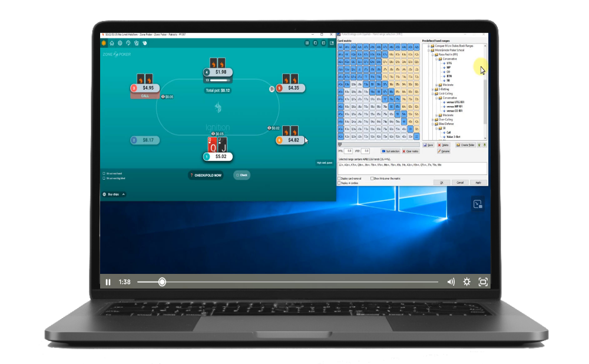Click the picture-in-picture overlay icon
Image resolution: width=589 pixels, height=364 pixels.
(478, 204)
